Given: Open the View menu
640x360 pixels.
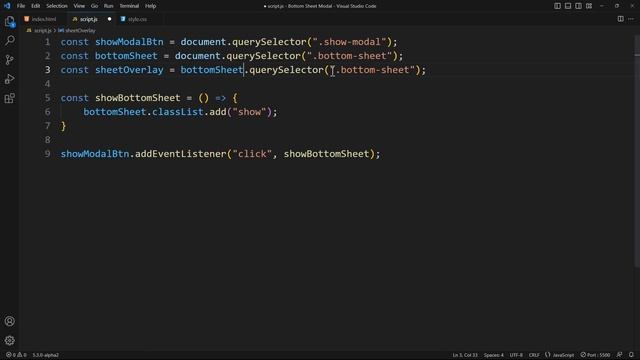Looking at the screenshot, I should click(79, 6).
